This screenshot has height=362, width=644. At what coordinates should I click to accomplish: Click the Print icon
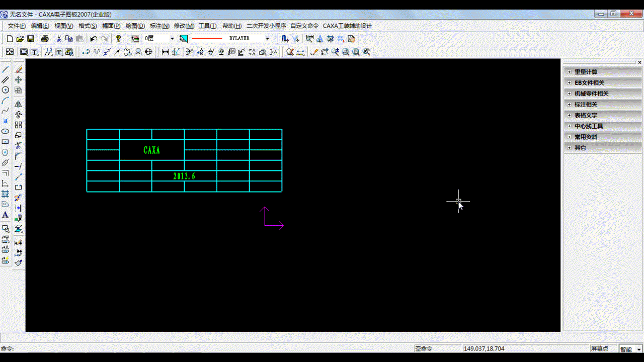point(45,39)
